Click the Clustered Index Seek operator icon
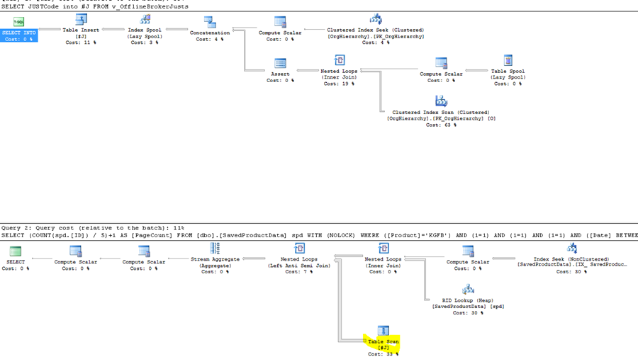The image size is (638, 364). (376, 20)
